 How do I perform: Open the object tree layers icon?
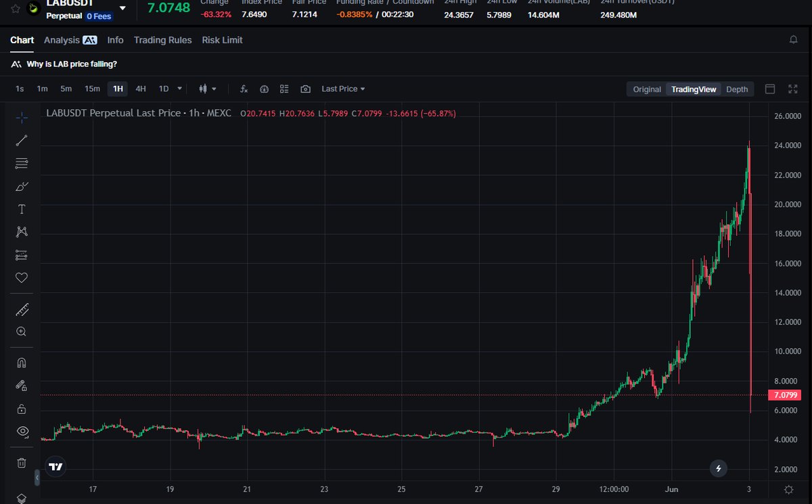22,498
